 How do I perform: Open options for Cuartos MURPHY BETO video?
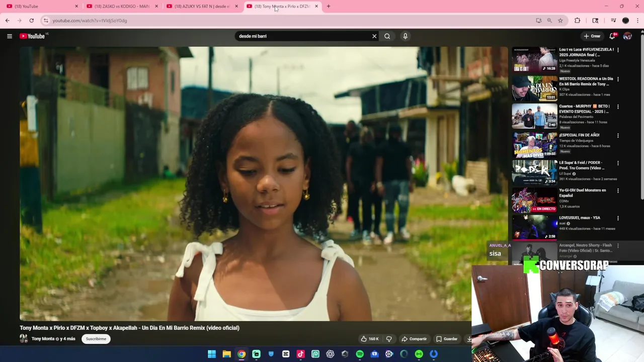[618, 107]
